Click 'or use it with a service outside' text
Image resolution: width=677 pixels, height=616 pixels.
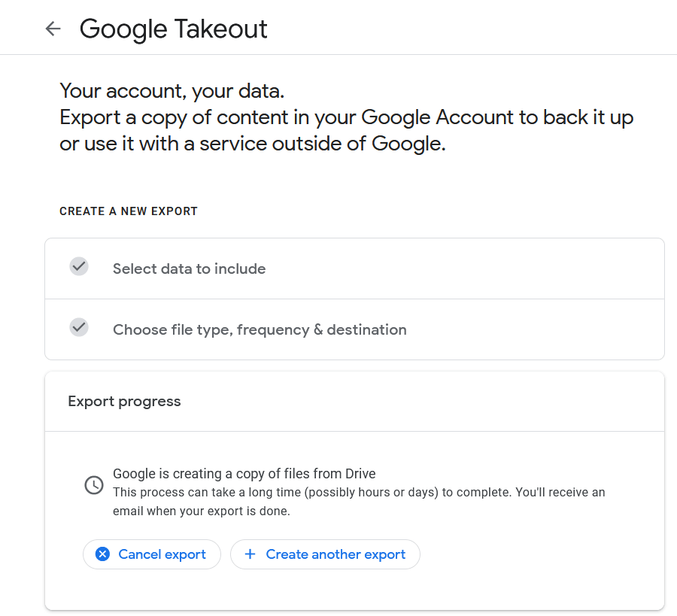pyautogui.click(x=253, y=144)
